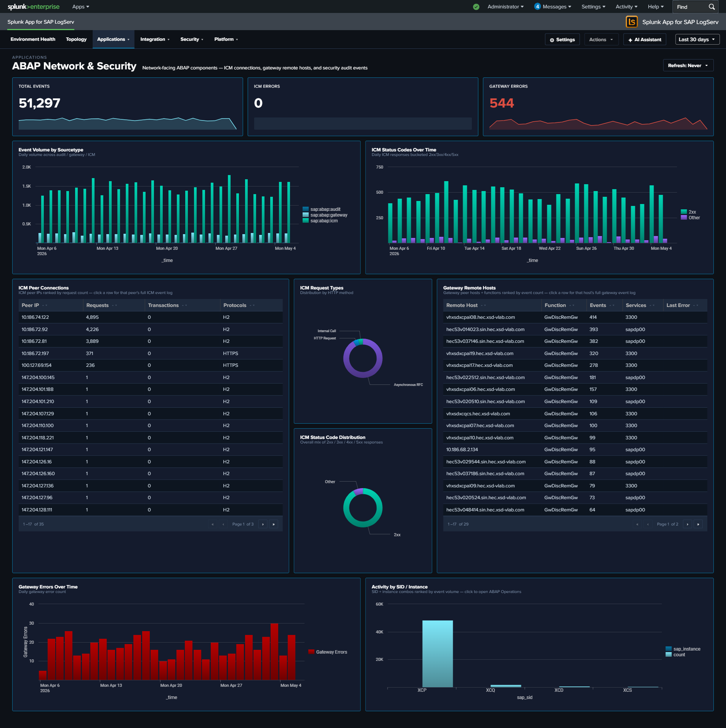Toggle the sap_instance legend entry

[x=683, y=649]
